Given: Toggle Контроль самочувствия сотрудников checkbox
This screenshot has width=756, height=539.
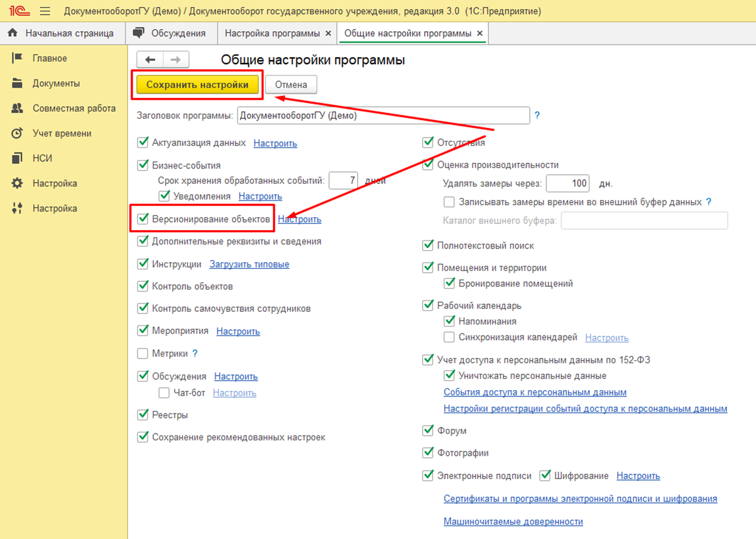Looking at the screenshot, I should click(x=143, y=308).
